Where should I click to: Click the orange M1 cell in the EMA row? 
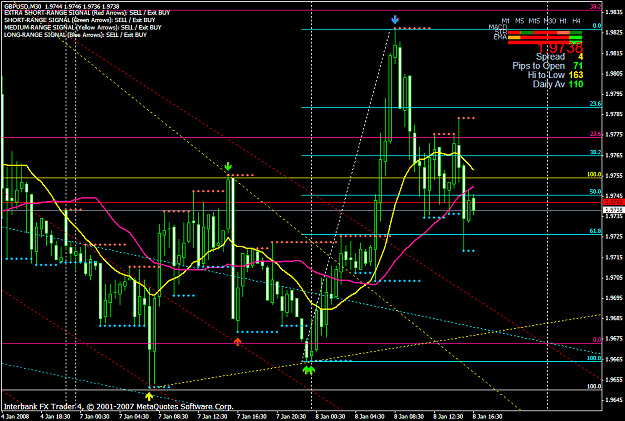(x=514, y=37)
